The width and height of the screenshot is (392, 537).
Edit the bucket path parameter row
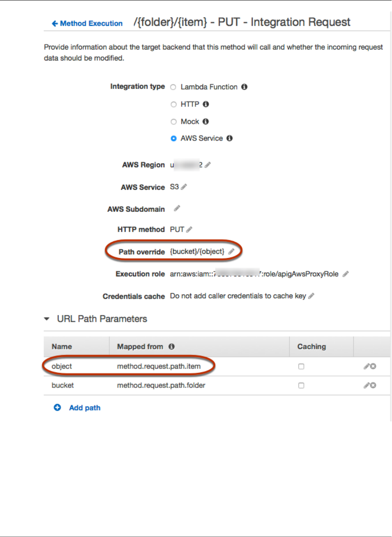[x=366, y=386]
